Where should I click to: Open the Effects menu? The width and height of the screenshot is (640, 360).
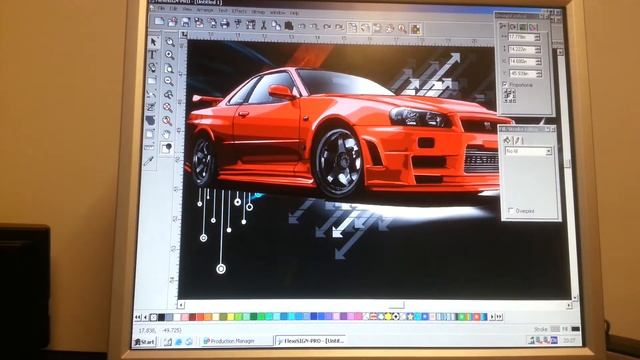click(x=239, y=11)
